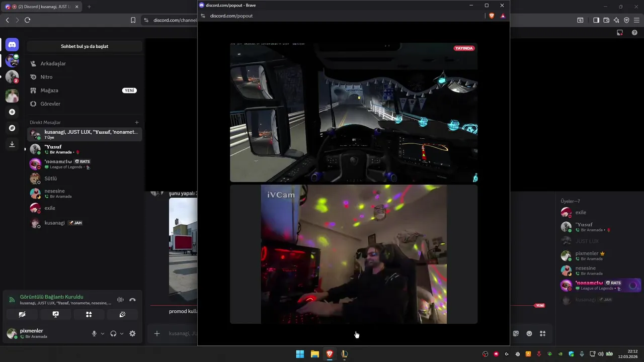Toggle noise suppression waveform icon
Image resolution: width=644 pixels, height=362 pixels.
(120, 300)
